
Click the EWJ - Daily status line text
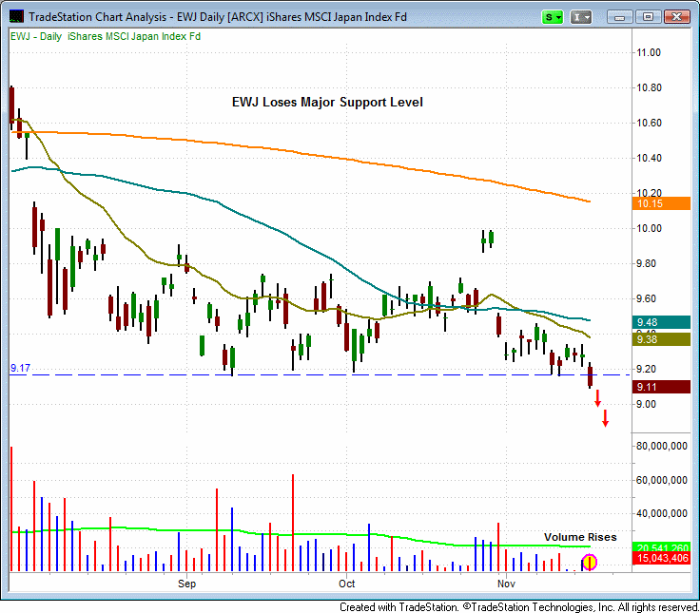[x=106, y=36]
